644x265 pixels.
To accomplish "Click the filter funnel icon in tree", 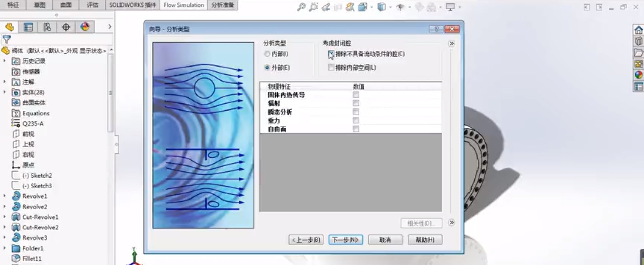I will (x=7, y=39).
